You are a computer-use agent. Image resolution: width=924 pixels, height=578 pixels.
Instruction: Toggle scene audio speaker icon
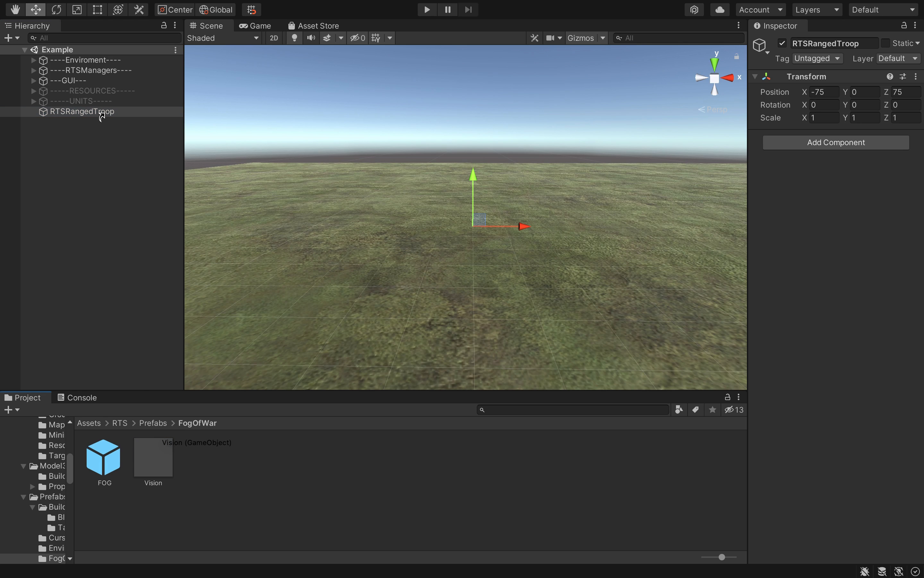tap(311, 38)
